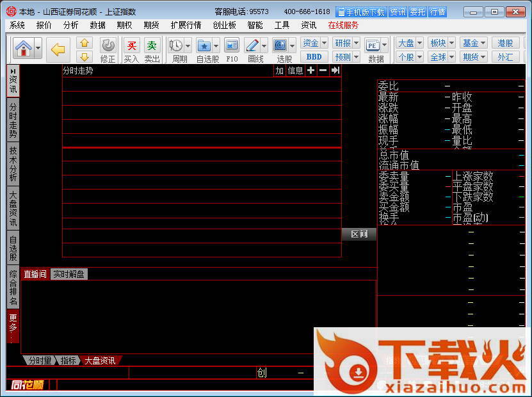Click the 选股 radar icon
The height and width of the screenshot is (397, 532).
pyautogui.click(x=280, y=45)
